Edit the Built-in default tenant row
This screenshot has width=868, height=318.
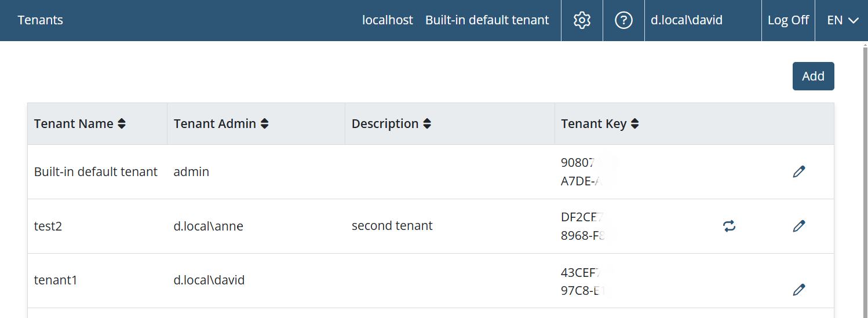[799, 171]
